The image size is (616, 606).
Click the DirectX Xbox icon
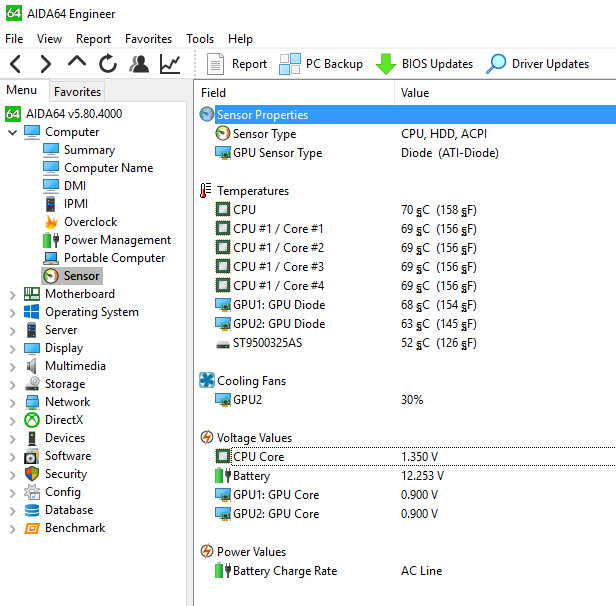[32, 420]
